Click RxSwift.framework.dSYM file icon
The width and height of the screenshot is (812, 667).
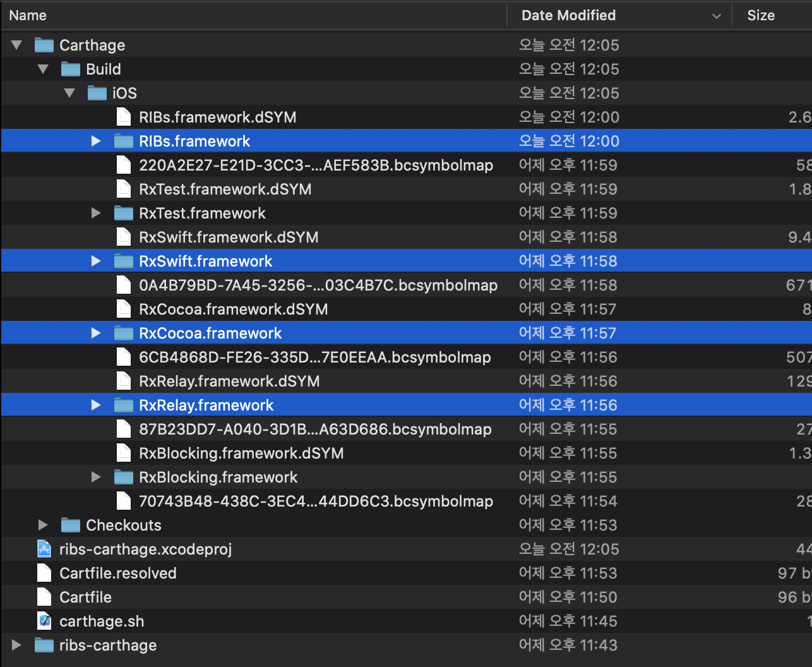(124, 237)
